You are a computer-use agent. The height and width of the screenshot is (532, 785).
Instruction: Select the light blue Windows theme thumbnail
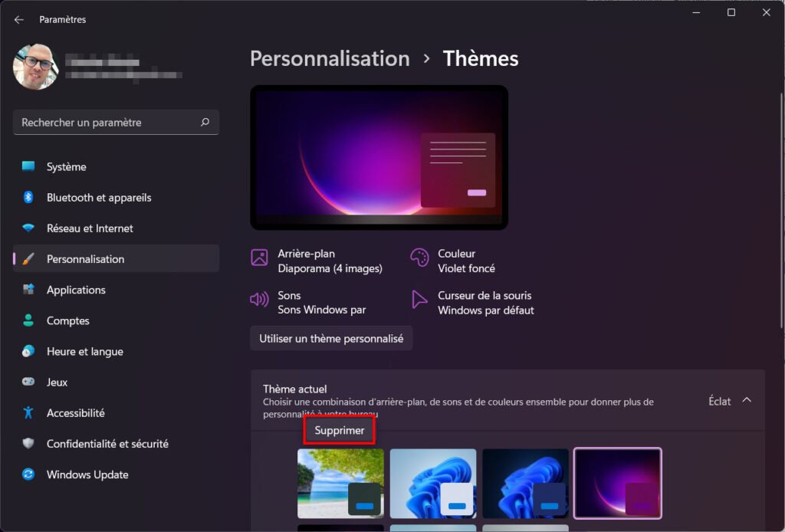[433, 484]
